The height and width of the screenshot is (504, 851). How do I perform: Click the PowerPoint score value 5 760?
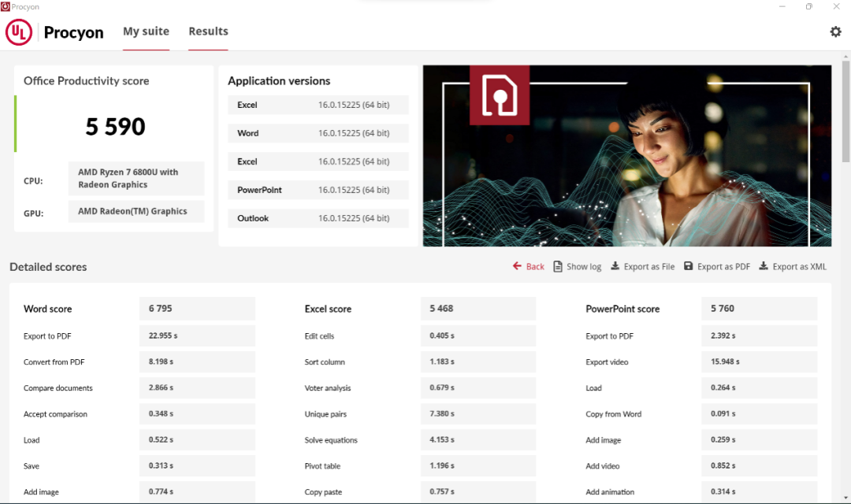(x=760, y=309)
